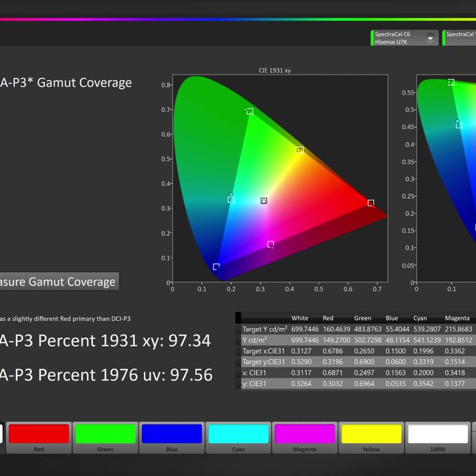This screenshot has width=476, height=476.
Task: Click the measured Cyan y cell 0.3542
Action: (x=423, y=384)
